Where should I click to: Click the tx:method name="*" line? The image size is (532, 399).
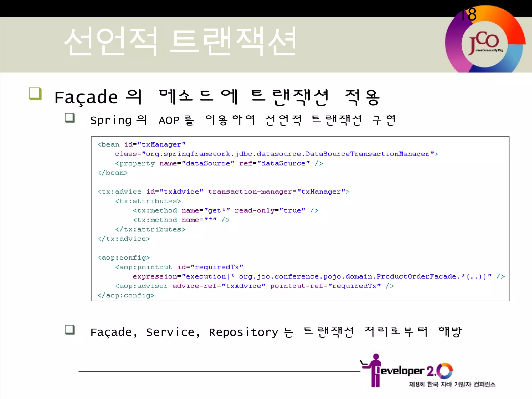tap(181, 220)
